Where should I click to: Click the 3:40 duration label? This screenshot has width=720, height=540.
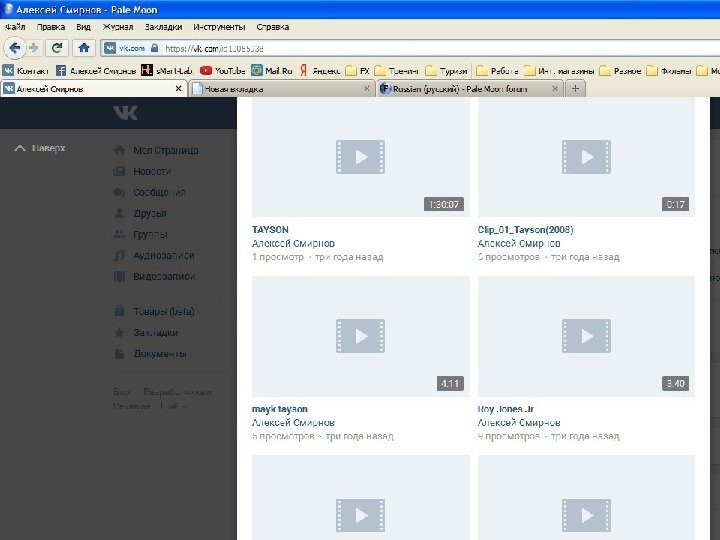click(x=675, y=383)
